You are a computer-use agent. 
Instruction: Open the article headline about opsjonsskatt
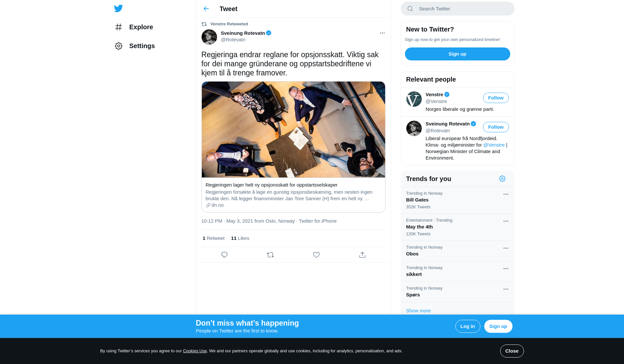[272, 185]
